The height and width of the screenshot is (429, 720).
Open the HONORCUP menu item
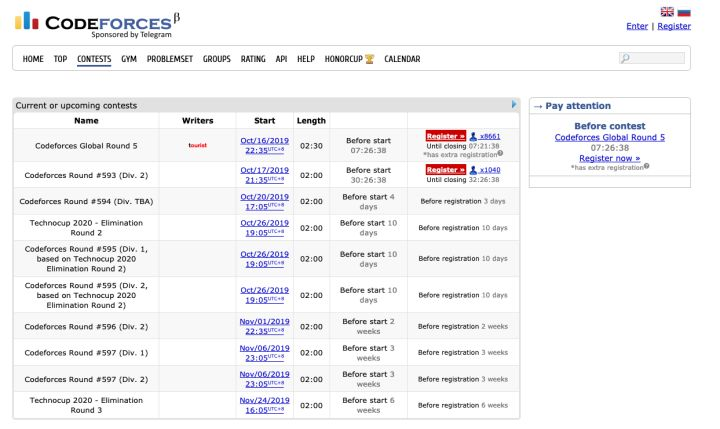[x=343, y=59]
